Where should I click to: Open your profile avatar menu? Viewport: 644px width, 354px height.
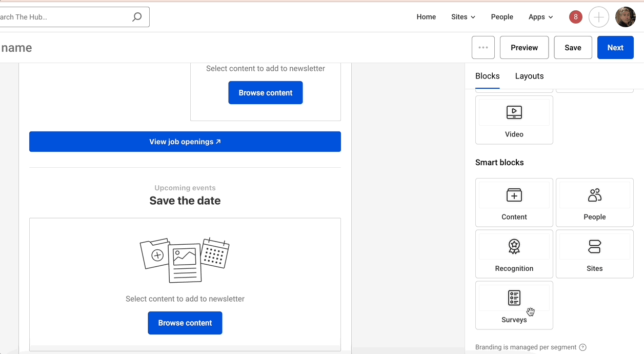pyautogui.click(x=626, y=16)
